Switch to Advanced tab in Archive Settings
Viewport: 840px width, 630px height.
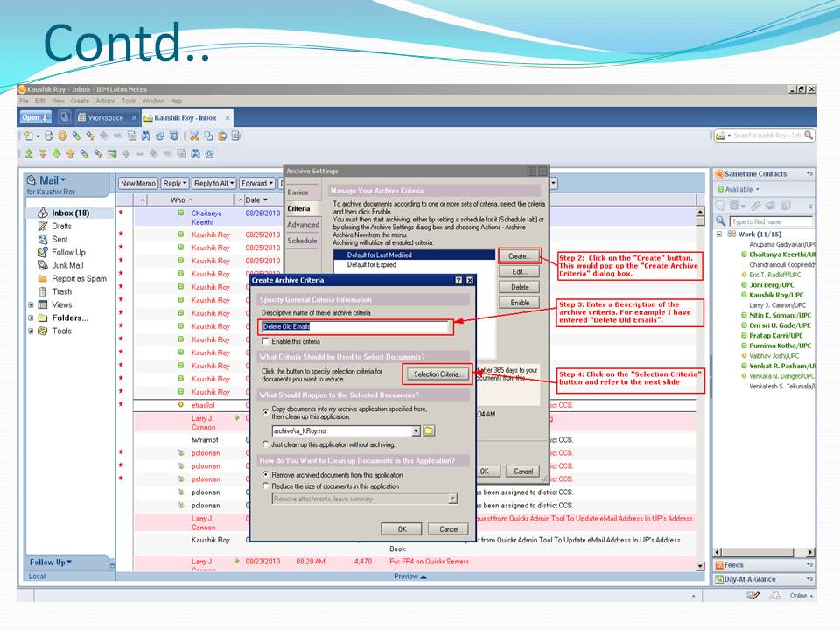[x=303, y=225]
